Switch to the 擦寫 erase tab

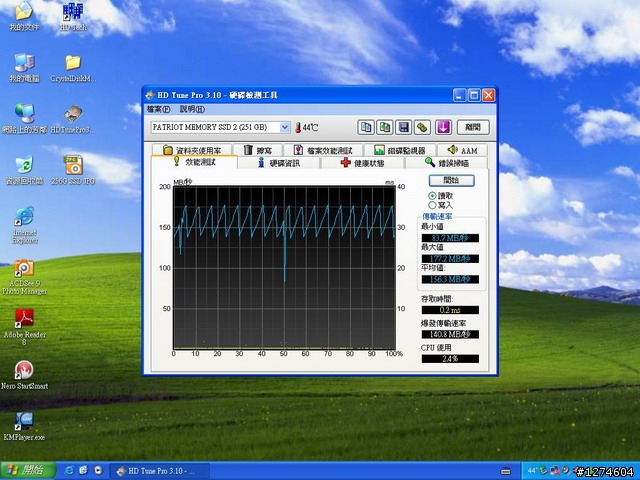pyautogui.click(x=258, y=150)
